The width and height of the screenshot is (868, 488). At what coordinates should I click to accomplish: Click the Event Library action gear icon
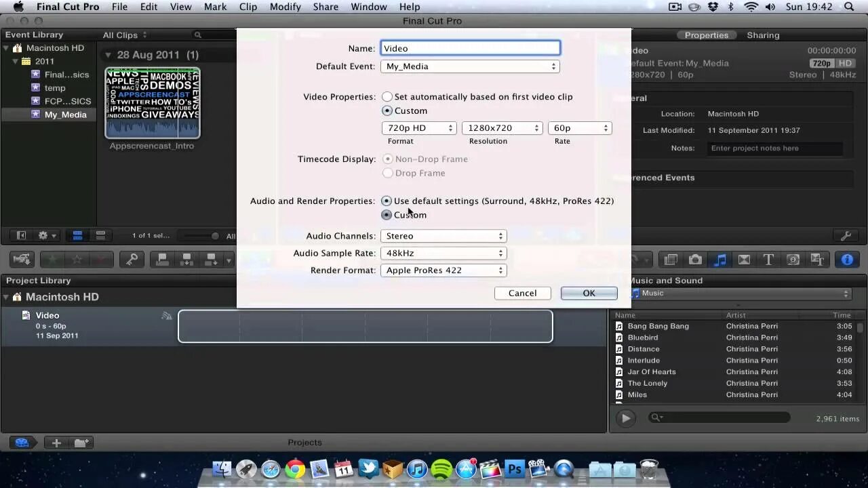(47, 236)
